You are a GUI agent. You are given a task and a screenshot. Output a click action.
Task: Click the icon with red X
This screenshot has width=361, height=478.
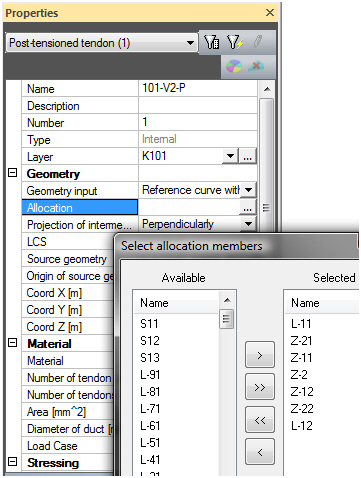[x=256, y=66]
